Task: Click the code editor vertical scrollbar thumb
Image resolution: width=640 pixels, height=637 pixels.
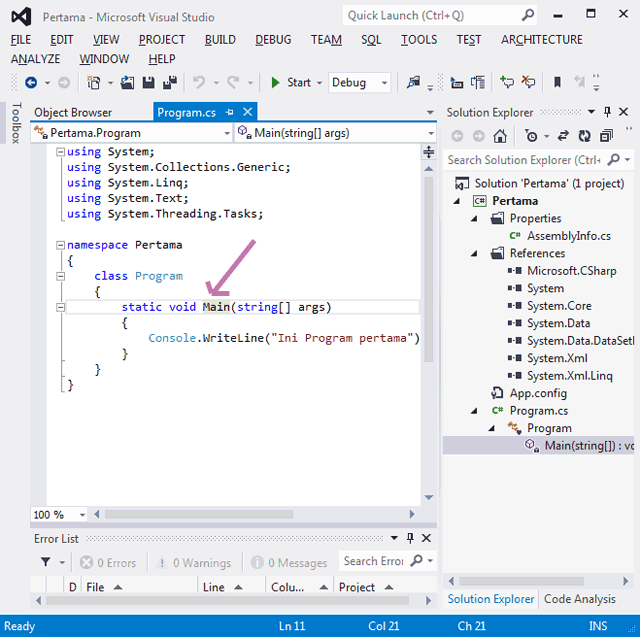Action: 429,269
